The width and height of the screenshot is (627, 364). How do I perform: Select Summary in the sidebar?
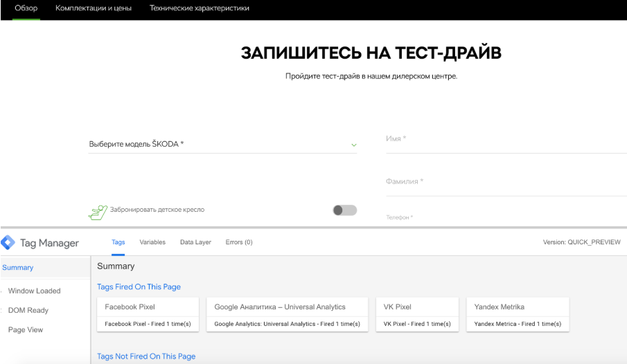(45, 268)
